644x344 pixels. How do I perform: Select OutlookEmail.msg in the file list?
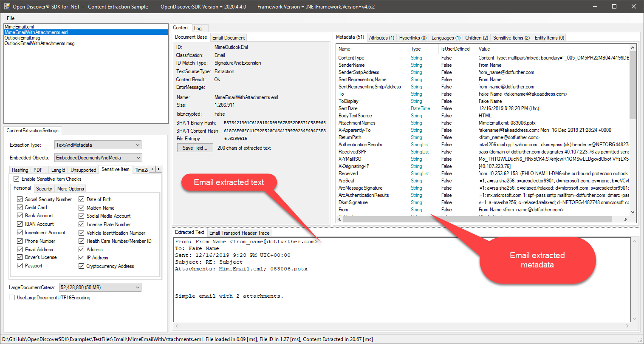click(22, 38)
